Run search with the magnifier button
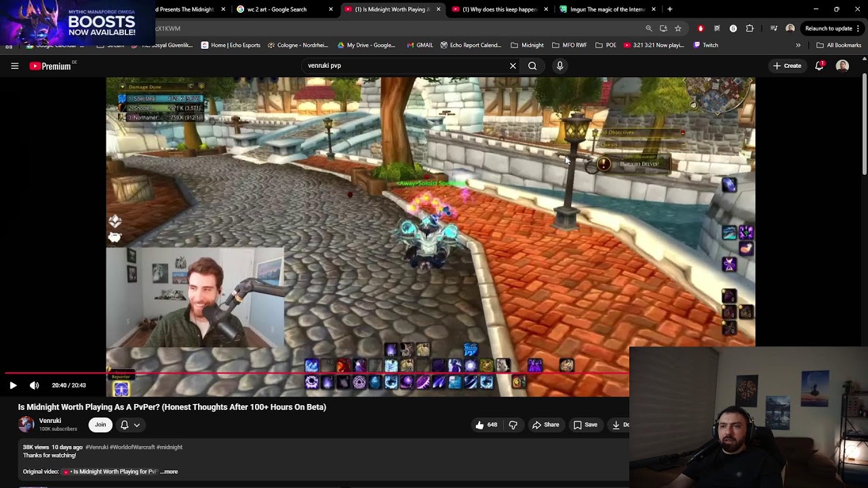Viewport: 868px width, 488px height. (x=532, y=66)
